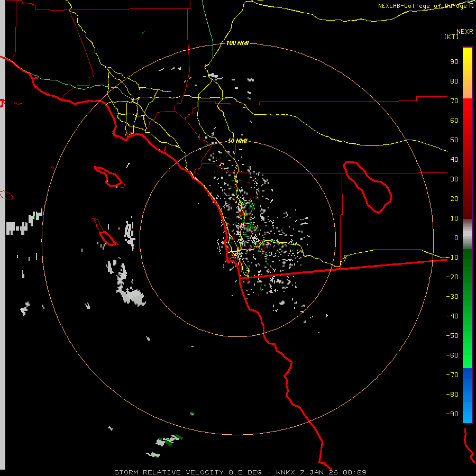This screenshot has height=476, width=476.
Task: Click the gray zero-velocity segment of the scale
Action: tap(467, 234)
